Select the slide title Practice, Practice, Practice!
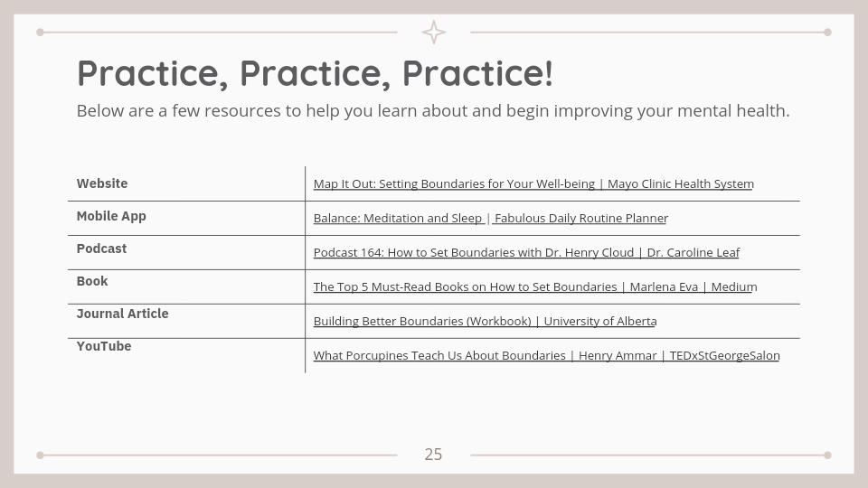Viewport: 868px width, 488px height. (x=315, y=73)
